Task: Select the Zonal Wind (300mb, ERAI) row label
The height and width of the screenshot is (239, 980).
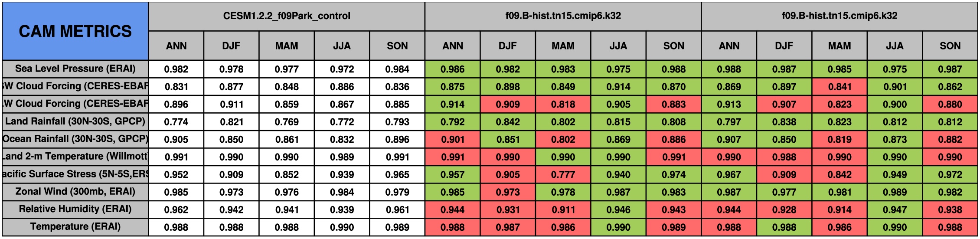Action: 75,192
